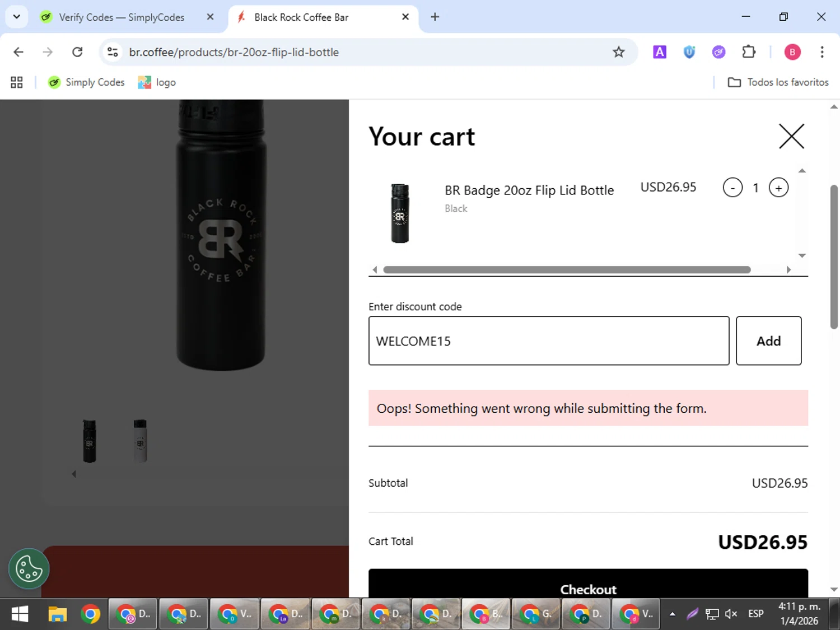The image size is (840, 630).
Task: Proceed with the Checkout button
Action: coord(588,584)
